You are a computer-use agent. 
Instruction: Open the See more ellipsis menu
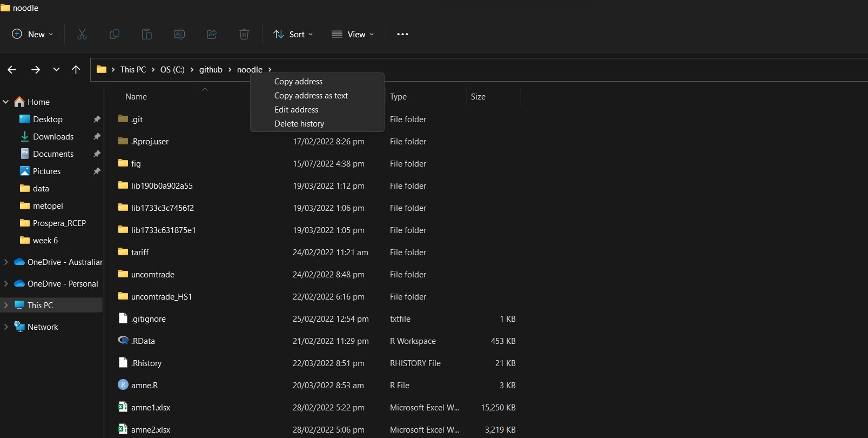point(402,34)
